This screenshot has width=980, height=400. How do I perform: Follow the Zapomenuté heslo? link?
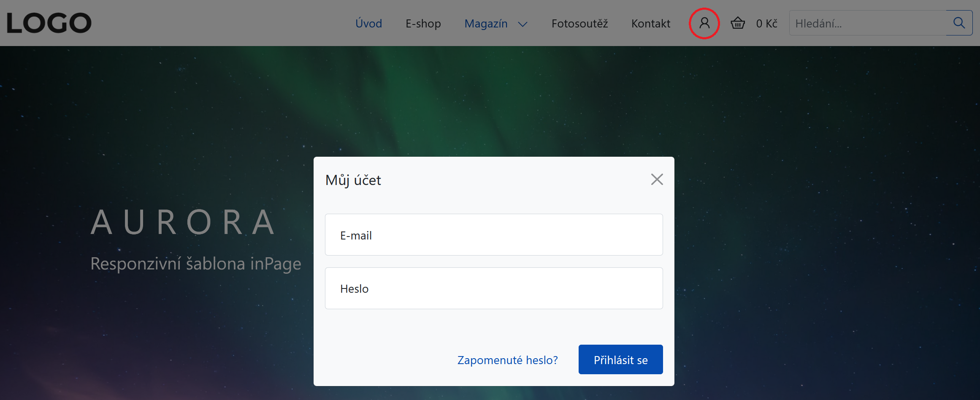pyautogui.click(x=507, y=360)
